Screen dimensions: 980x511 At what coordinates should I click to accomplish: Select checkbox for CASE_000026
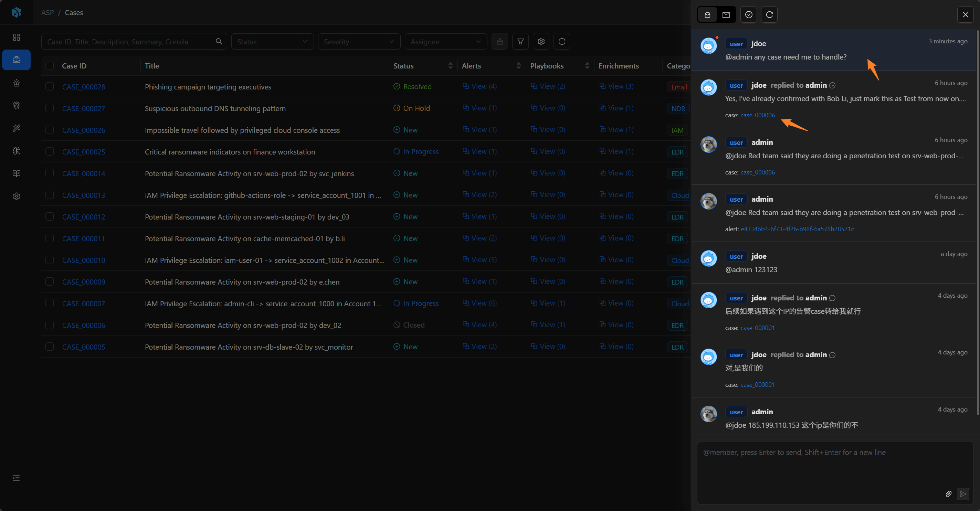[x=50, y=130]
